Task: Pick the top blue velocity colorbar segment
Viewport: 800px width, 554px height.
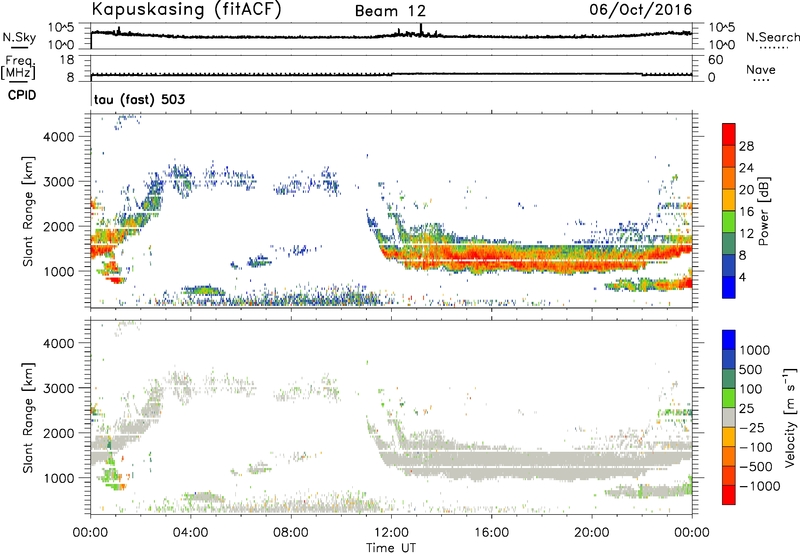Action: click(x=729, y=340)
